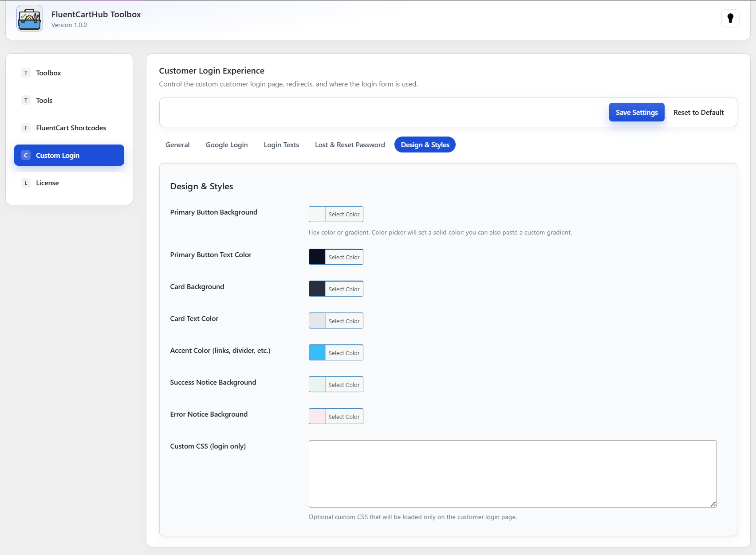The image size is (756, 555).
Task: Switch to the General tab
Action: coord(177,145)
